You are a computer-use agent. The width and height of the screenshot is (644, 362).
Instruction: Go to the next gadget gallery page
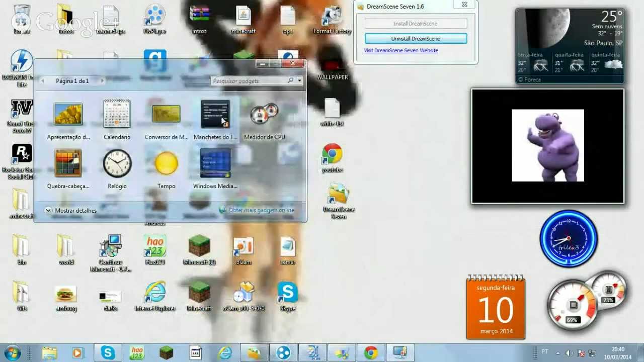(102, 80)
